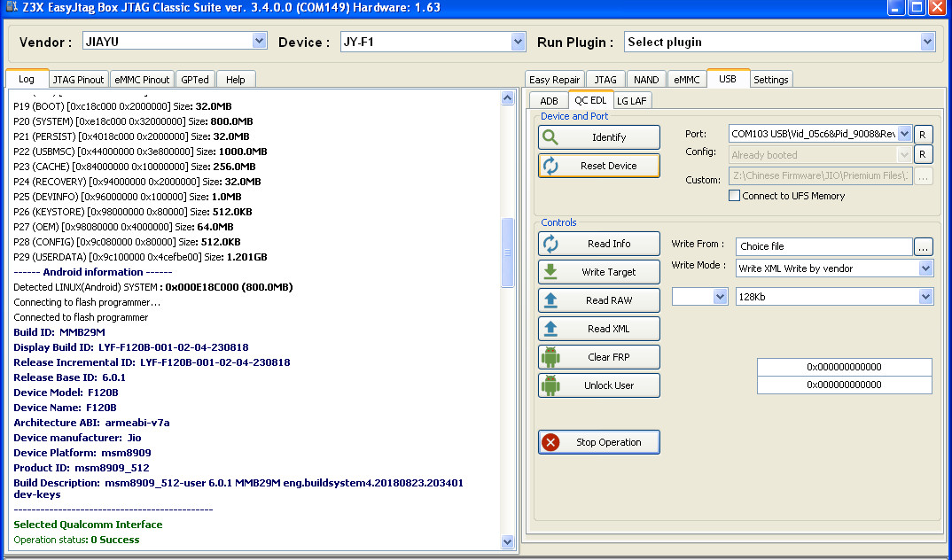This screenshot has width=952, height=560.
Task: Click the Stop Operation red X icon
Action: point(550,442)
